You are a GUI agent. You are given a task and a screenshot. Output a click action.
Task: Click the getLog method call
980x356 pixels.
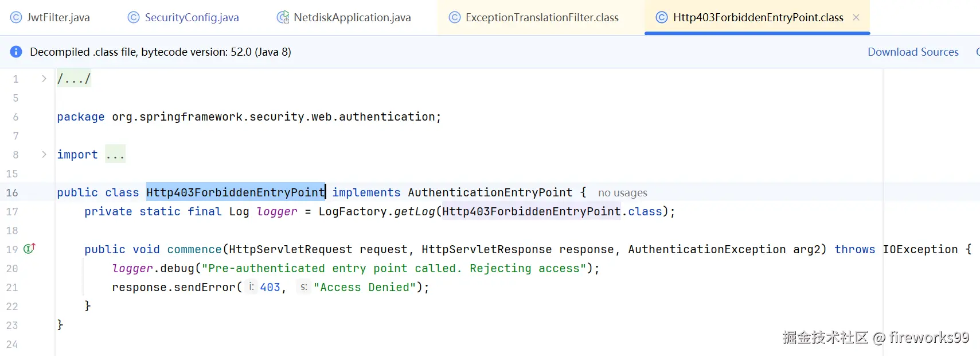(415, 211)
